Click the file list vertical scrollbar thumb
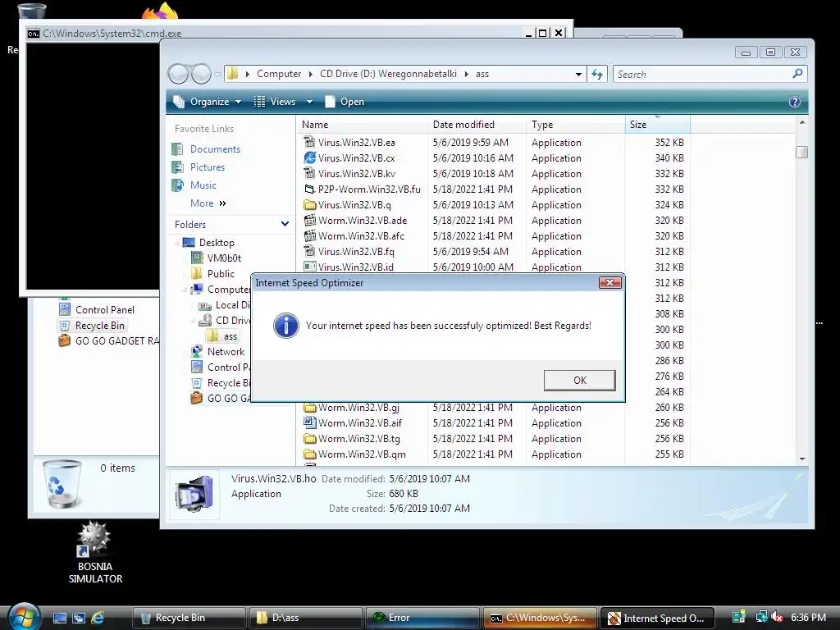 [802, 152]
